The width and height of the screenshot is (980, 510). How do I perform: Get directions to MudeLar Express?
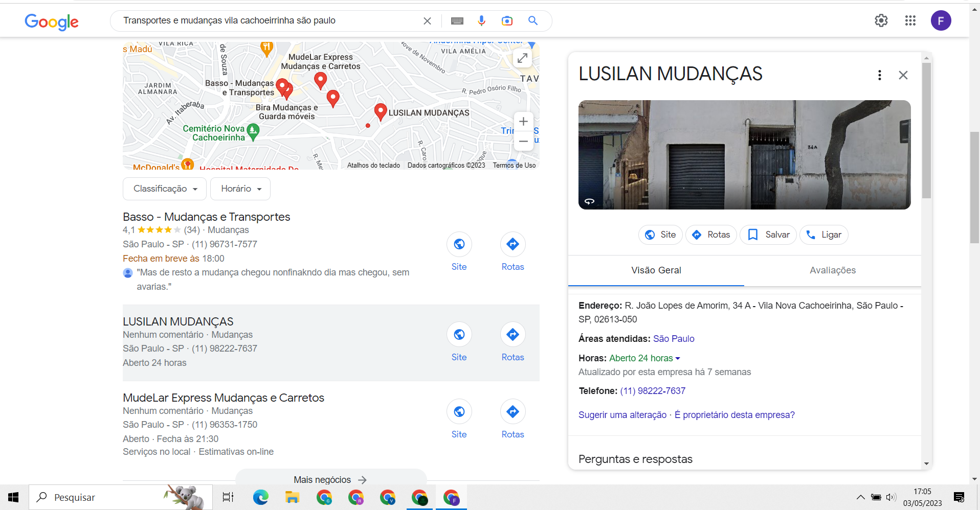coord(513,412)
